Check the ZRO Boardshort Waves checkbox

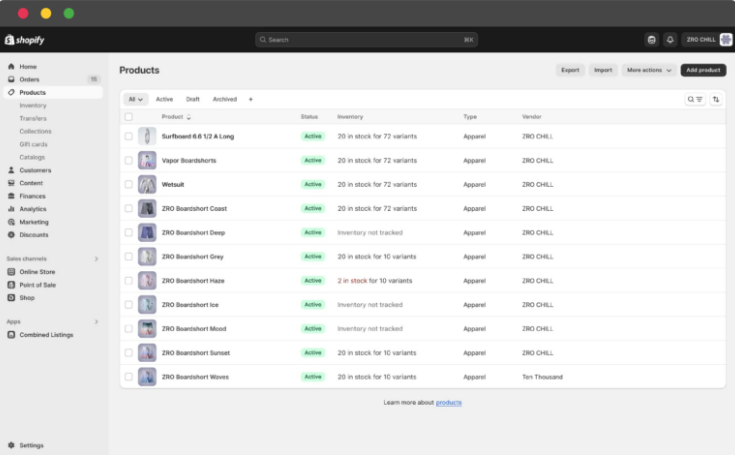click(x=128, y=377)
